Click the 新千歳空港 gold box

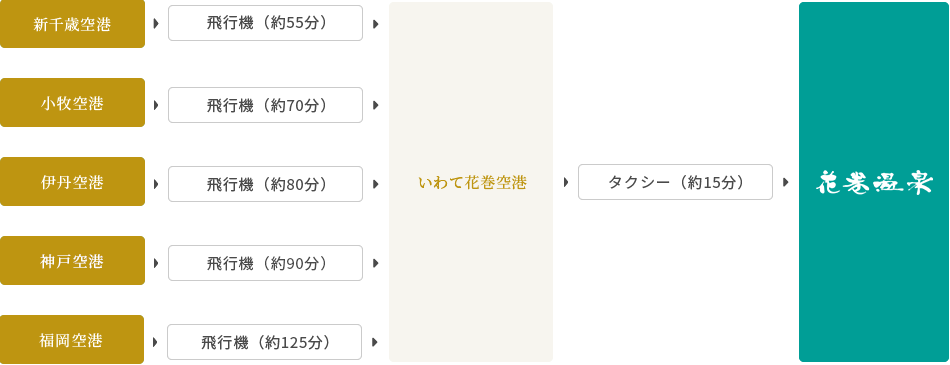click(x=72, y=24)
